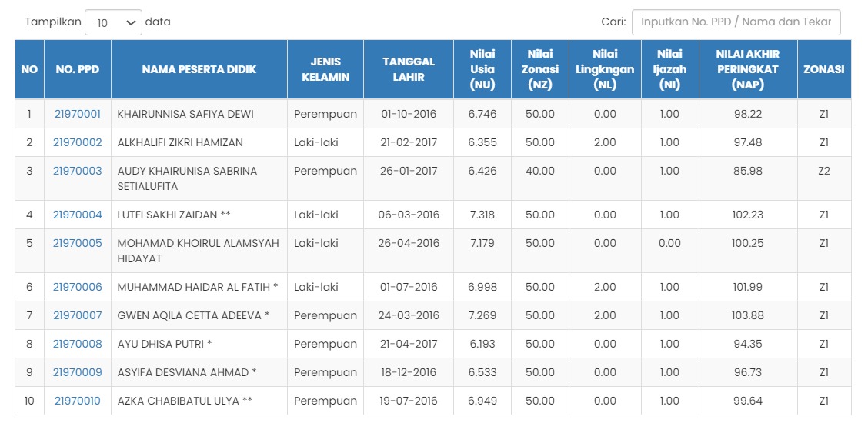
Task: Open registration number 21970004 link
Action: 77,215
